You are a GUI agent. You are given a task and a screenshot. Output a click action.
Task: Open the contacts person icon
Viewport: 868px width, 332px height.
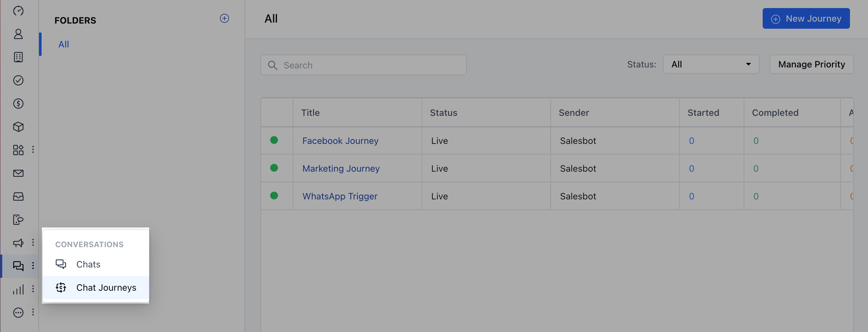coord(18,34)
